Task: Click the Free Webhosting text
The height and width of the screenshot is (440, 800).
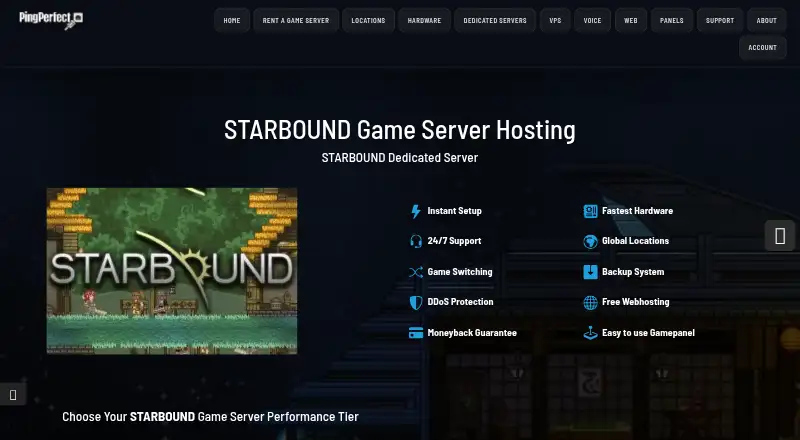Action: click(x=636, y=302)
